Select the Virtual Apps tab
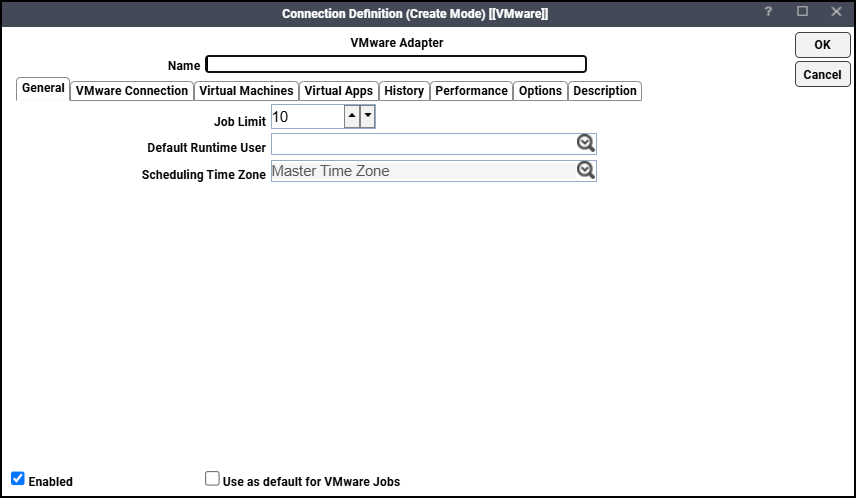 click(x=338, y=91)
